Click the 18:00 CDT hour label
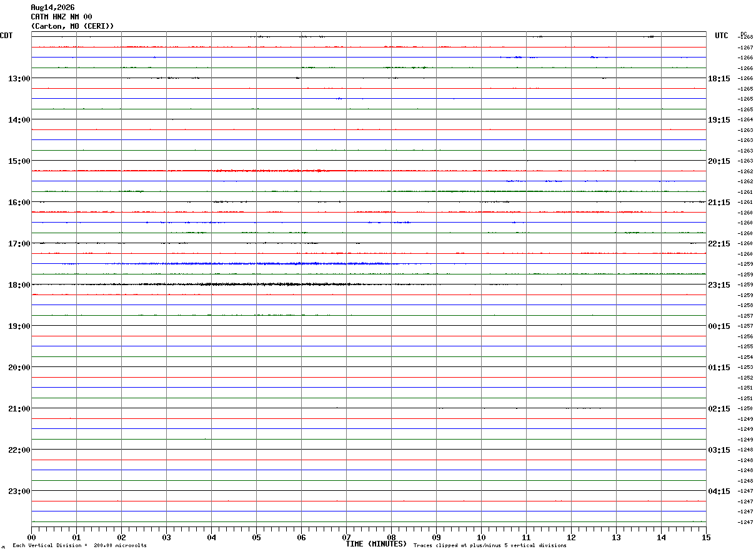The image size is (756, 554). pyautogui.click(x=19, y=285)
